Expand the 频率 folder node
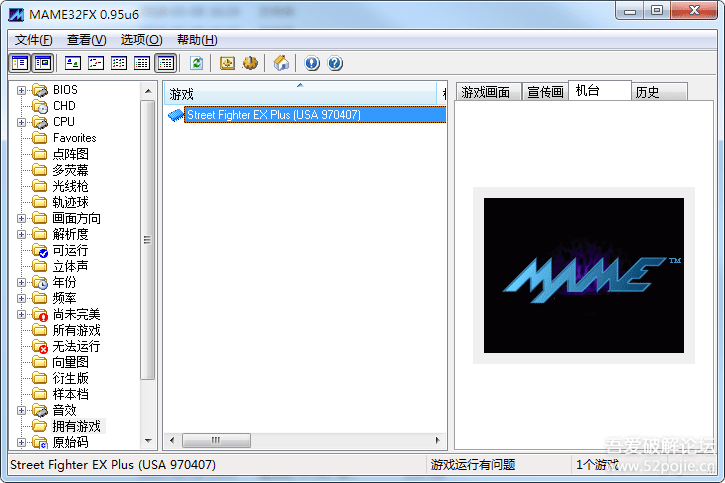725x483 pixels. 21,298
